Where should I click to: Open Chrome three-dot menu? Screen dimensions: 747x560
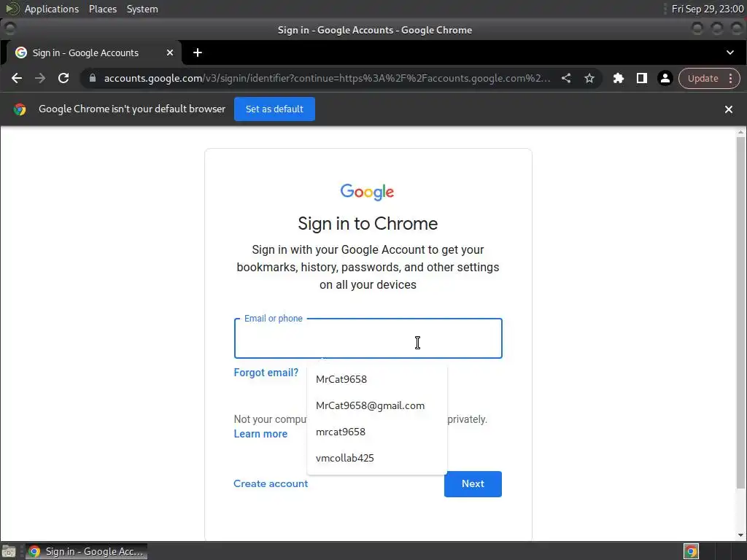[731, 79]
